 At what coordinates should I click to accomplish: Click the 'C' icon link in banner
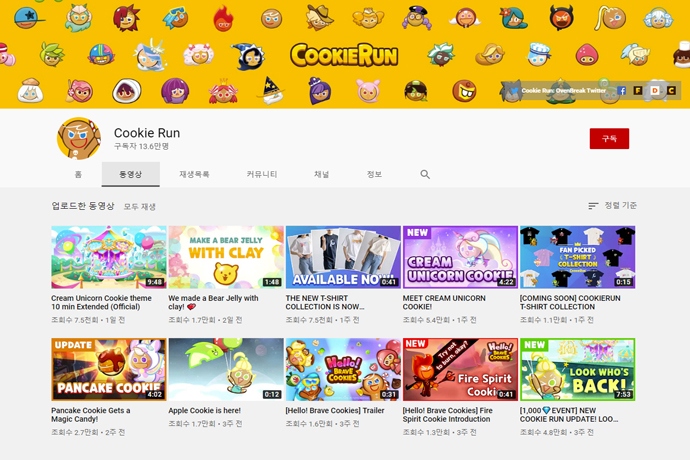(x=671, y=90)
